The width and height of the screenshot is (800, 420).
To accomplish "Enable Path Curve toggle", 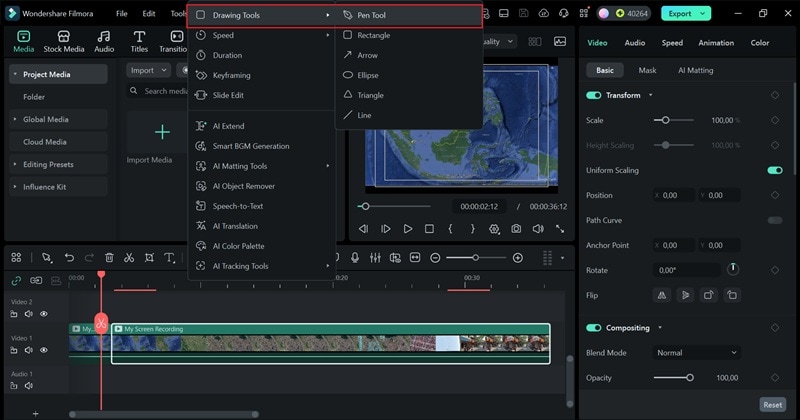I will pos(775,220).
